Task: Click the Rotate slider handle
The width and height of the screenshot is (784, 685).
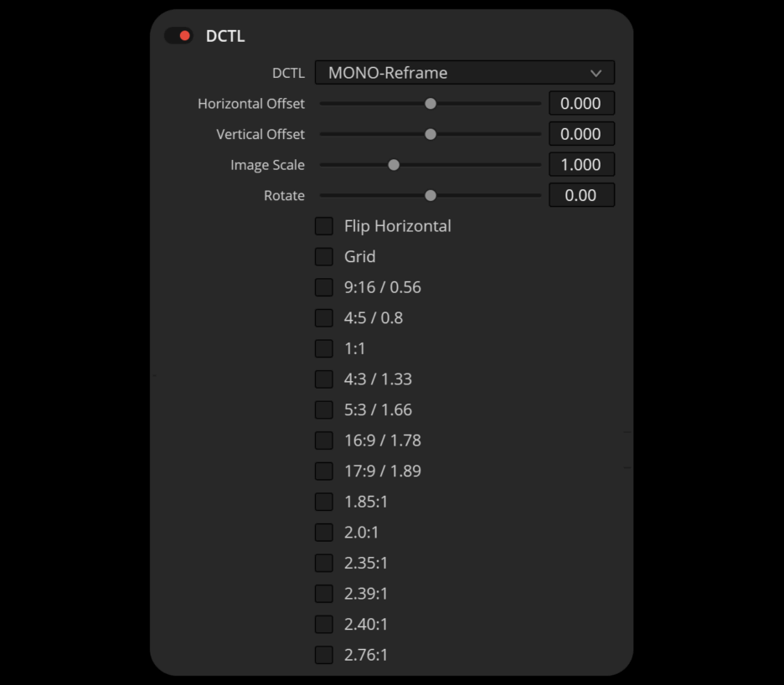Action: (x=431, y=195)
